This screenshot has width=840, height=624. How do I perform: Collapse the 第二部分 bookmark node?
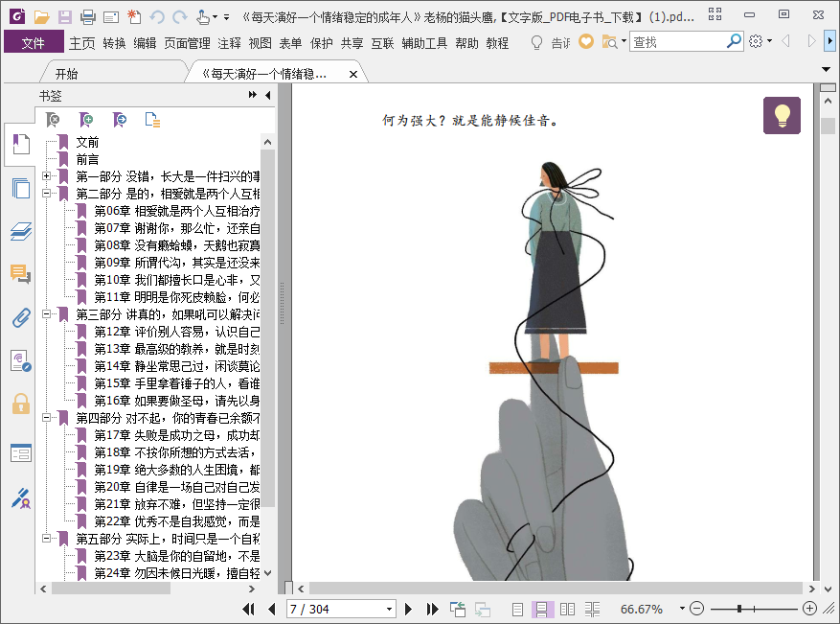tap(47, 193)
